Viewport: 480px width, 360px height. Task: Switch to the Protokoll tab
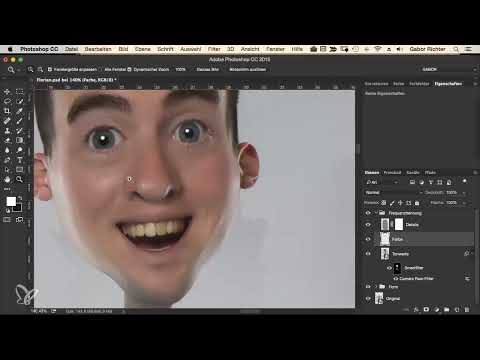(392, 172)
